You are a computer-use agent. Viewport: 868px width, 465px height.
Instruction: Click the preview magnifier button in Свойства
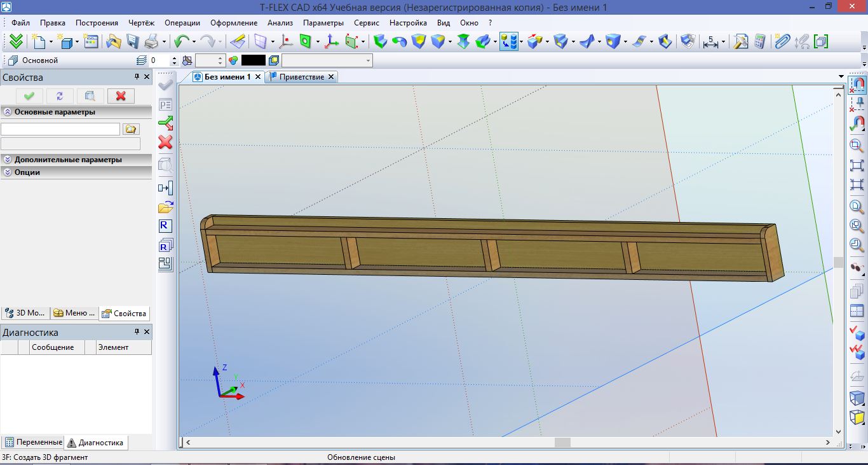pos(90,95)
